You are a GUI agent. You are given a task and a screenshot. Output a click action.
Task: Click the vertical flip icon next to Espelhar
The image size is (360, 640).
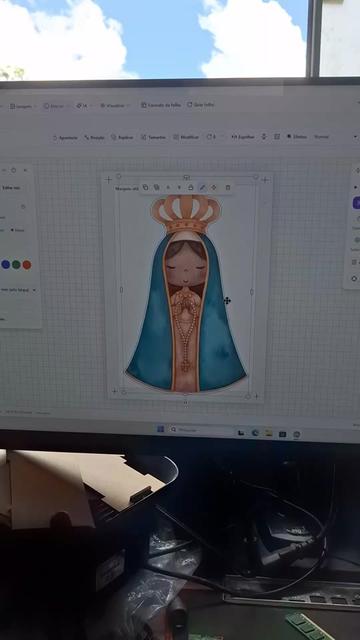pyautogui.click(x=264, y=137)
